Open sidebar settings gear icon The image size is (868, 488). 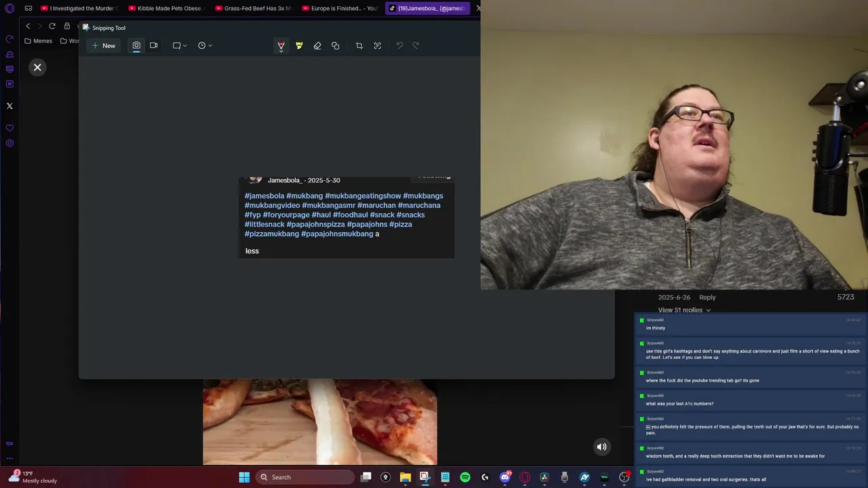(9, 143)
